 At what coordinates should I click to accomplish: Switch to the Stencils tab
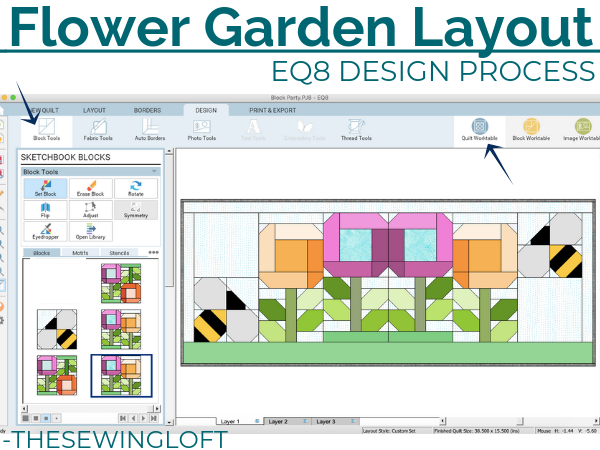(119, 253)
